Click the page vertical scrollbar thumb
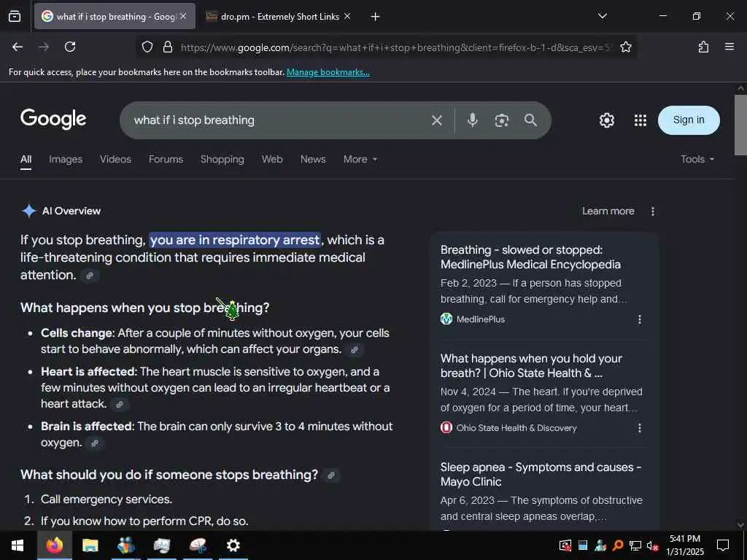 (740, 125)
